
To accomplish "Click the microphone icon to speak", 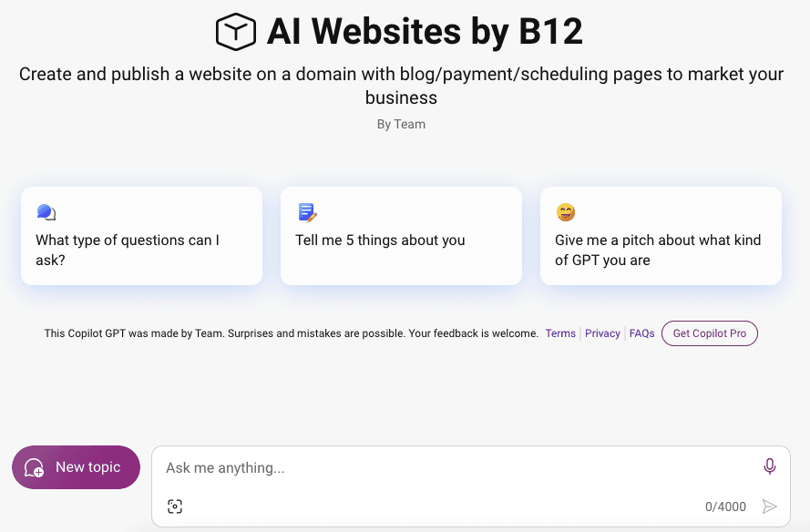I will click(x=770, y=465).
